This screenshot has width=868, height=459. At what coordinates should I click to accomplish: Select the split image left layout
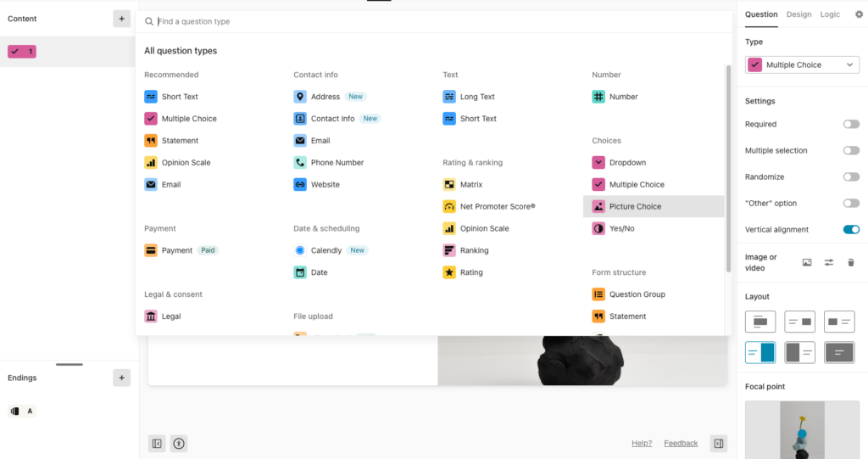point(800,353)
